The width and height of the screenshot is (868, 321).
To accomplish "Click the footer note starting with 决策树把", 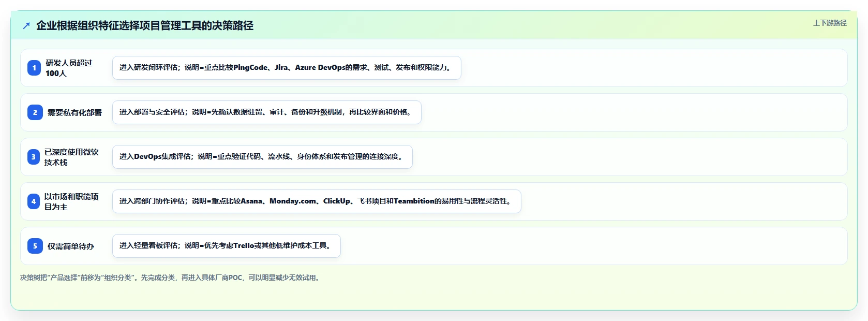I will [171, 278].
